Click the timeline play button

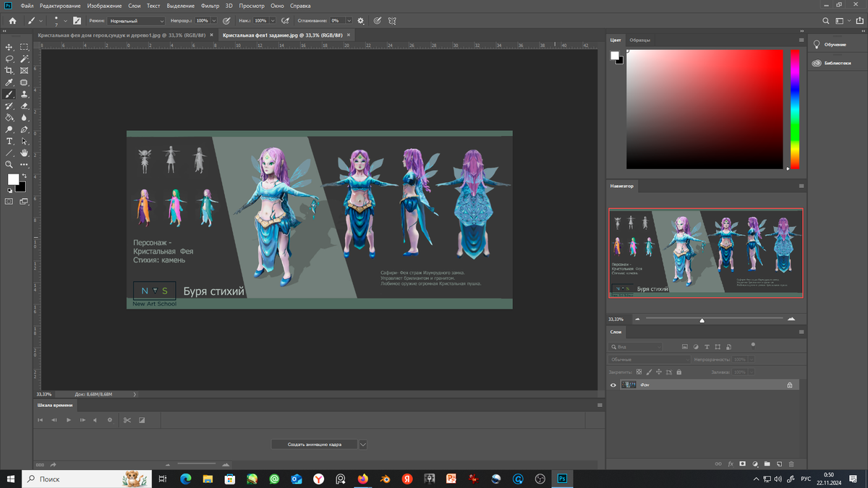[x=69, y=420]
